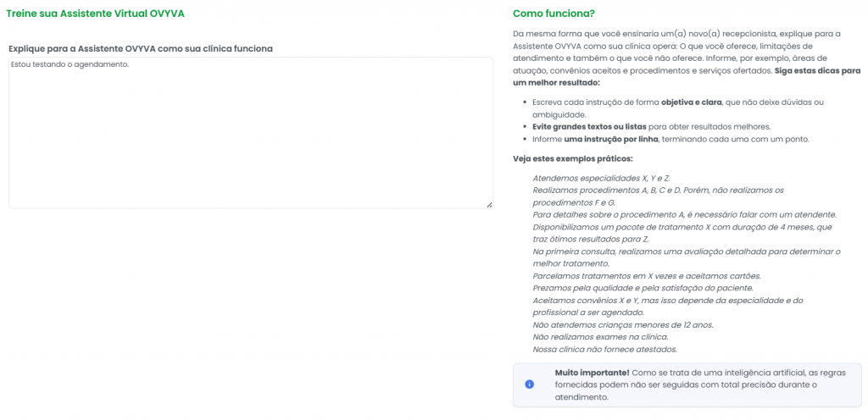Click the textarea resize handle corner
The height and width of the screenshot is (420, 868).
489,205
